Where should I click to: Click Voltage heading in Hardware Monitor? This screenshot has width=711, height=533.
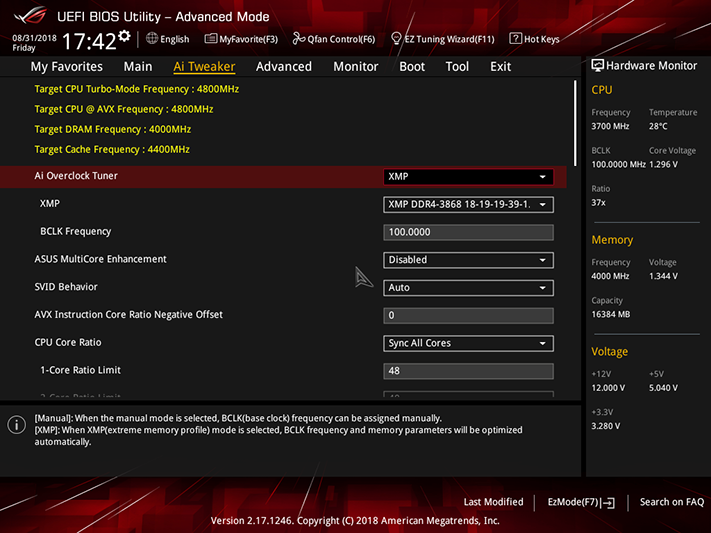[x=609, y=352]
